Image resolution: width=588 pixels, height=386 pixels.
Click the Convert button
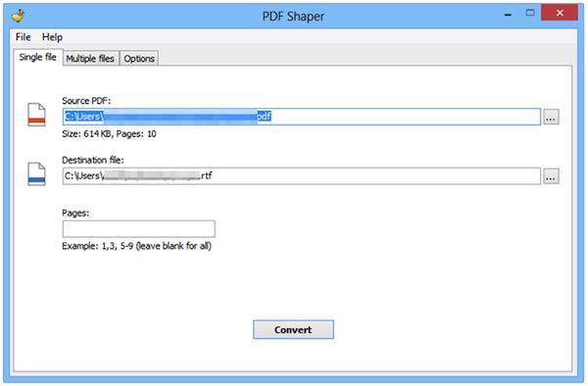pos(293,329)
